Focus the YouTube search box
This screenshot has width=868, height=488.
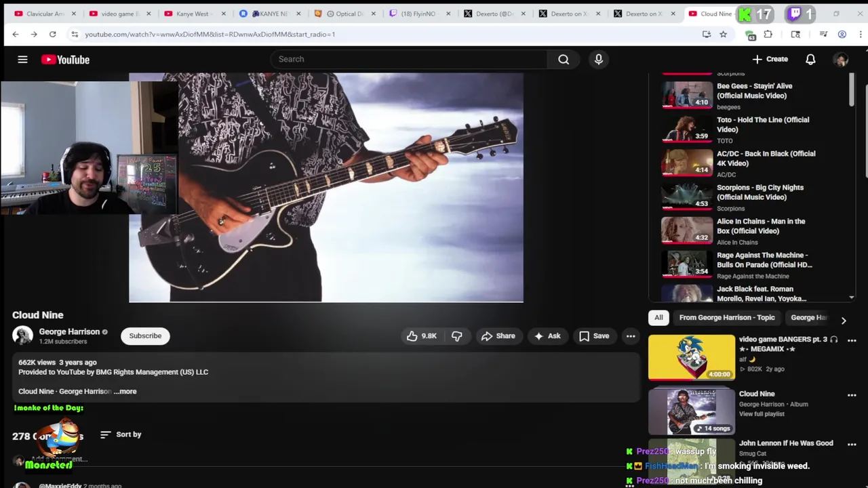pyautogui.click(x=408, y=59)
